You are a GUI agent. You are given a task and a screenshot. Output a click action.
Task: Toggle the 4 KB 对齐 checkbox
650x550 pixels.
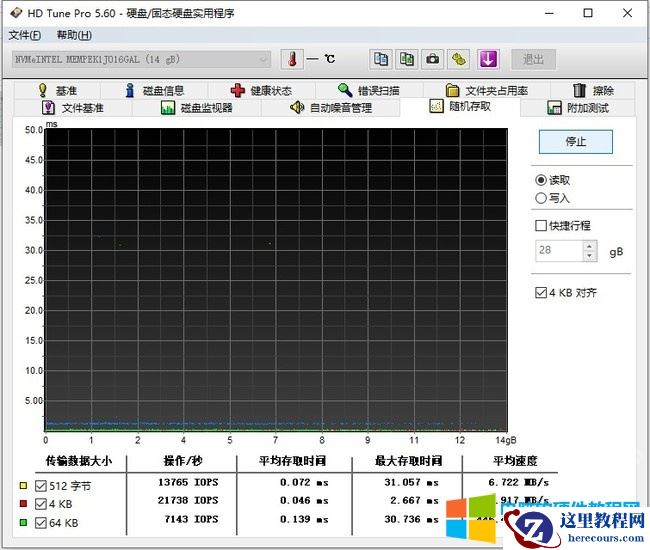tap(542, 293)
